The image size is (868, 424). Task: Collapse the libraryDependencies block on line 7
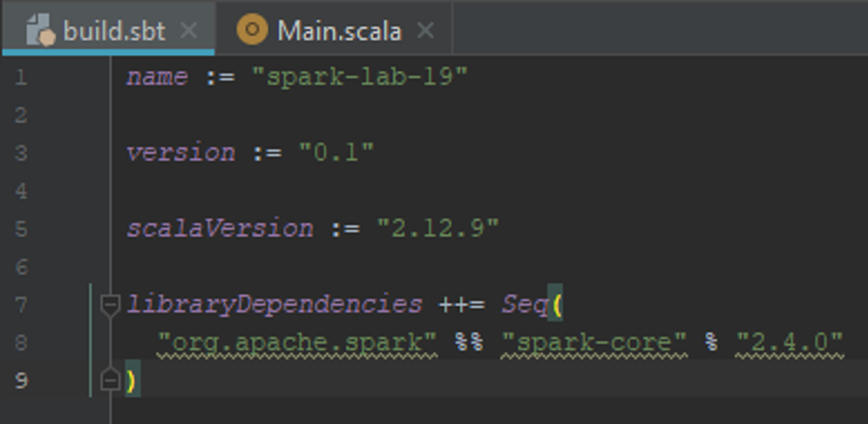[x=110, y=305]
